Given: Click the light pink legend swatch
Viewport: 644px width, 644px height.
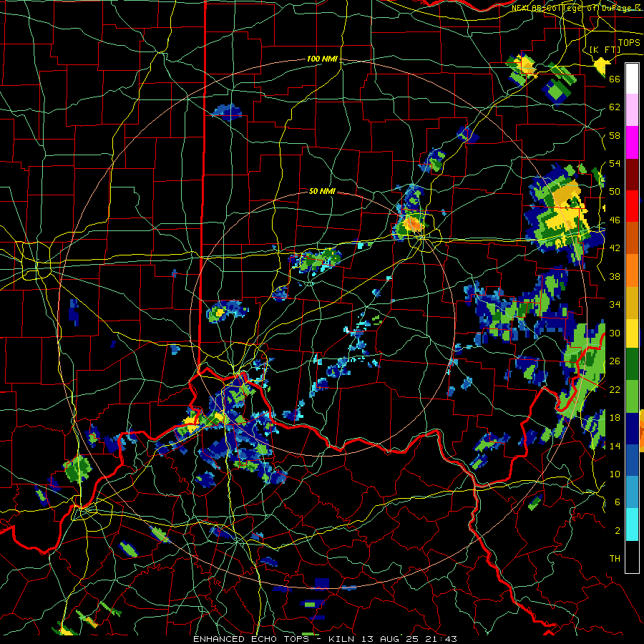Looking at the screenshot, I should (x=632, y=110).
